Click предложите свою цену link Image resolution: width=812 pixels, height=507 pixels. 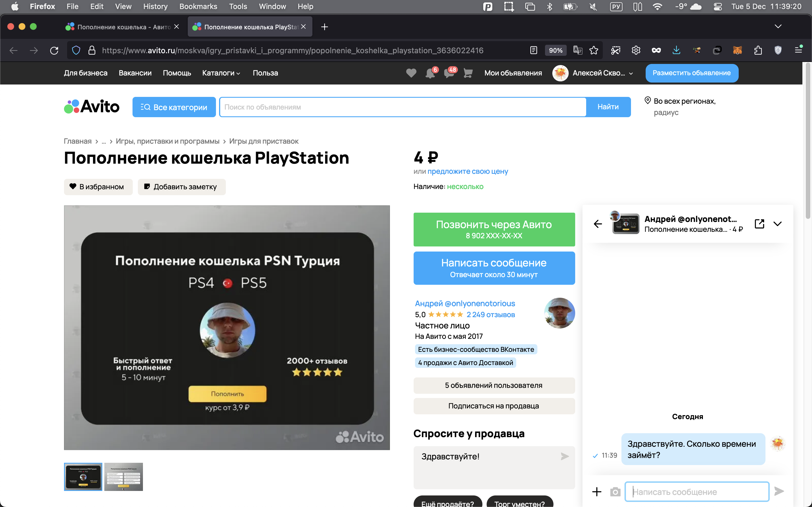tap(467, 171)
